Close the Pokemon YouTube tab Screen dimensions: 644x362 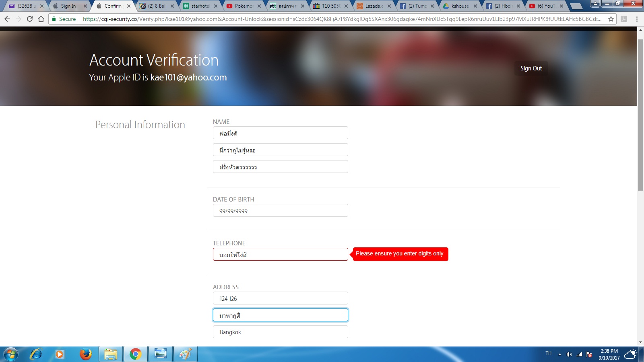[259, 6]
